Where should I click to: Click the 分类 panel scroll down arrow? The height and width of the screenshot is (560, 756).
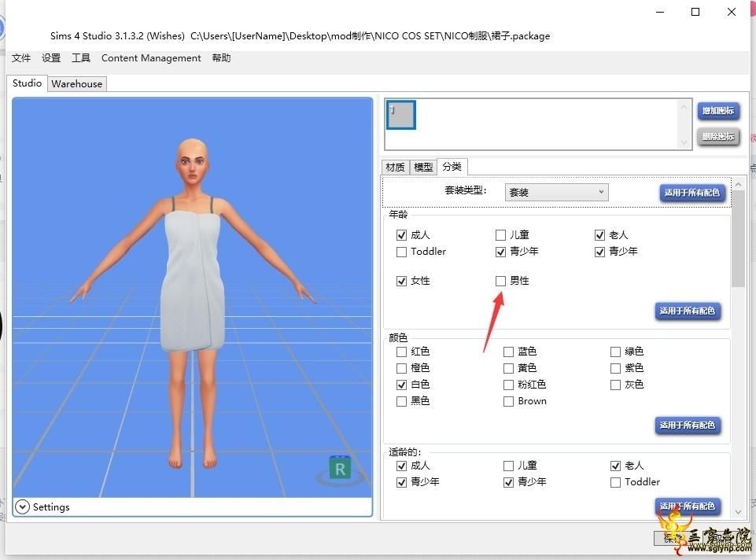(738, 512)
